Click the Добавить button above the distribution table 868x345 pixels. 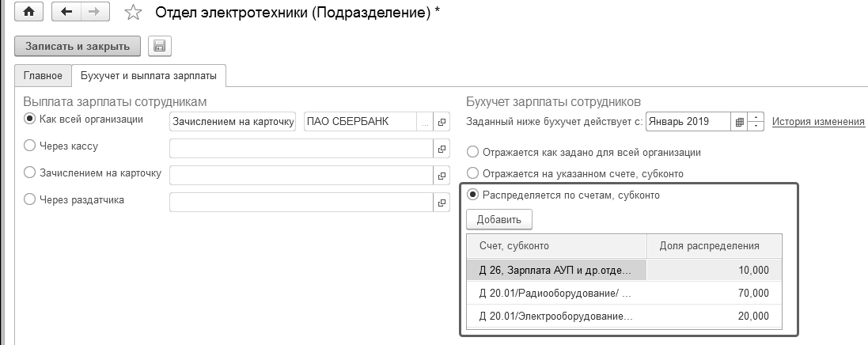pos(499,218)
